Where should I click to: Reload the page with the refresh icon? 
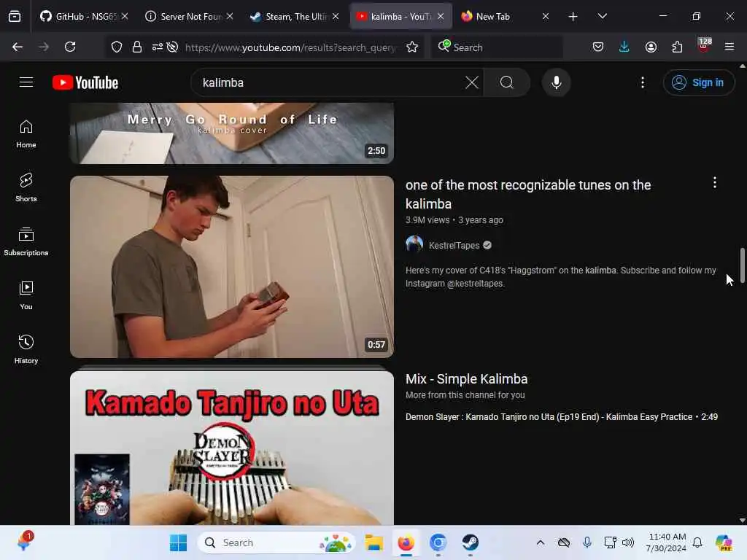70,47
